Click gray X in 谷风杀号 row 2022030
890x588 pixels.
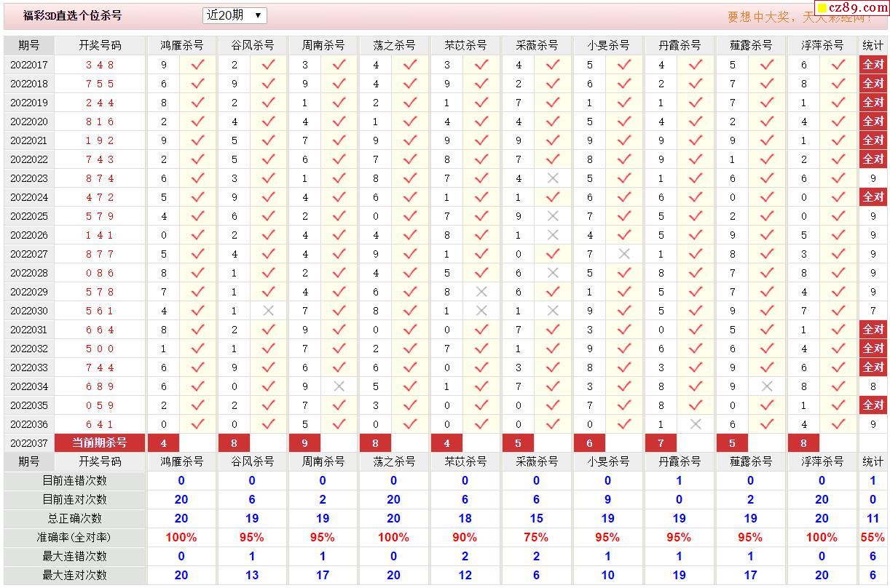point(268,311)
